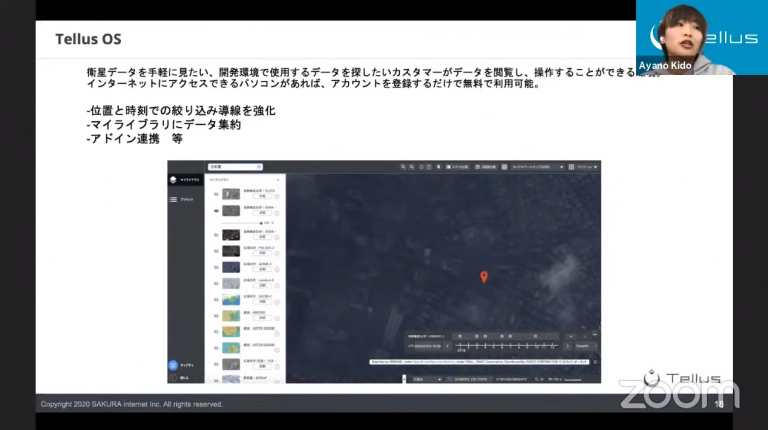Open the grid apps icon next to My Tools
Image resolution: width=768 pixels, height=430 pixels.
click(571, 167)
